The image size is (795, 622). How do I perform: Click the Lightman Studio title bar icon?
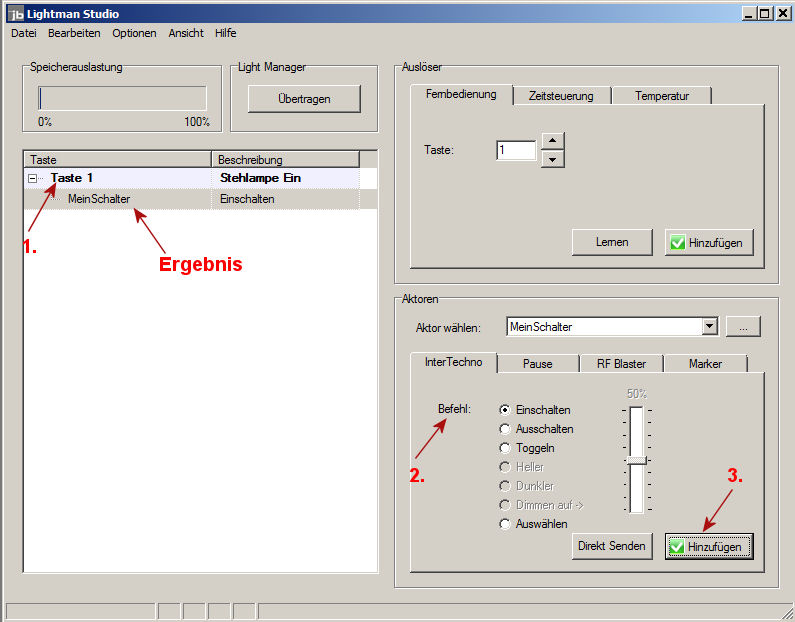[x=14, y=13]
